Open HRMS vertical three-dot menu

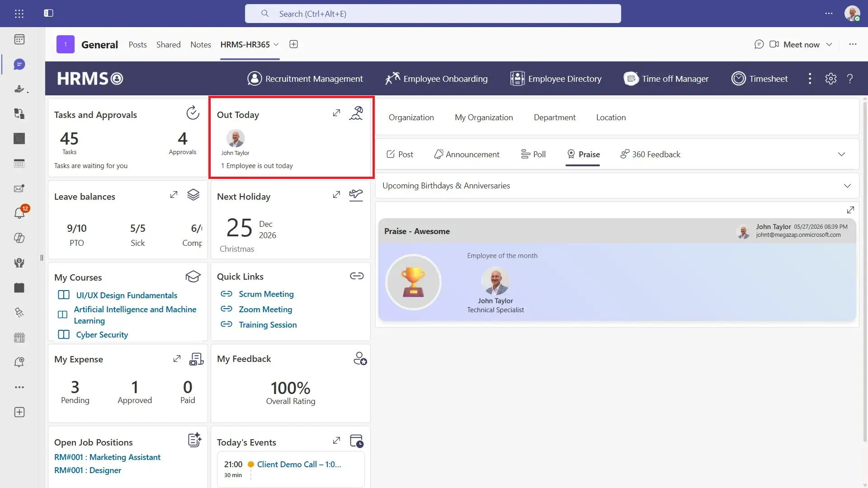pyautogui.click(x=810, y=79)
